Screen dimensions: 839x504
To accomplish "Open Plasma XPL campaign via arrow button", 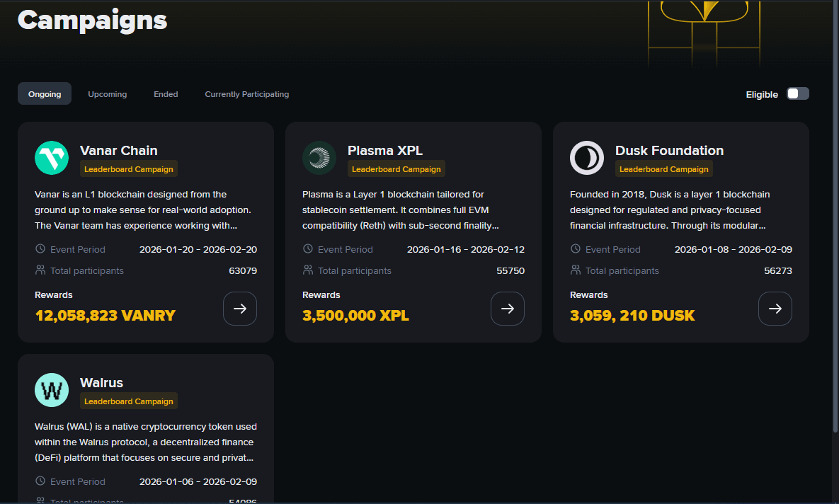I will coord(507,309).
